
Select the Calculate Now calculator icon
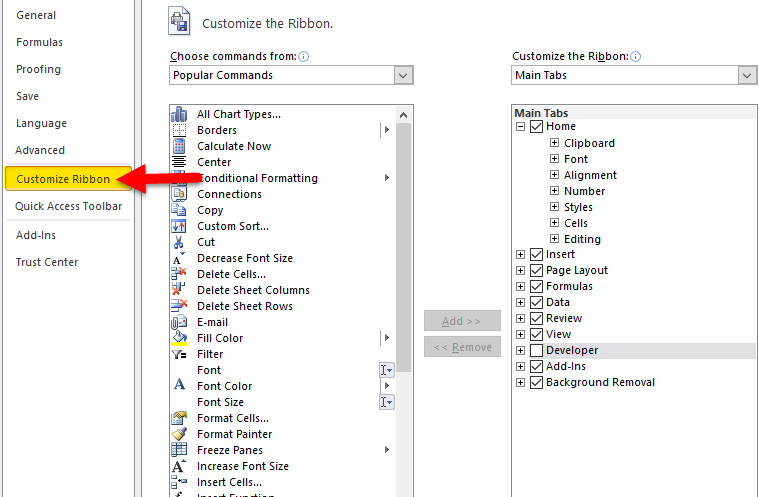pyautogui.click(x=179, y=146)
